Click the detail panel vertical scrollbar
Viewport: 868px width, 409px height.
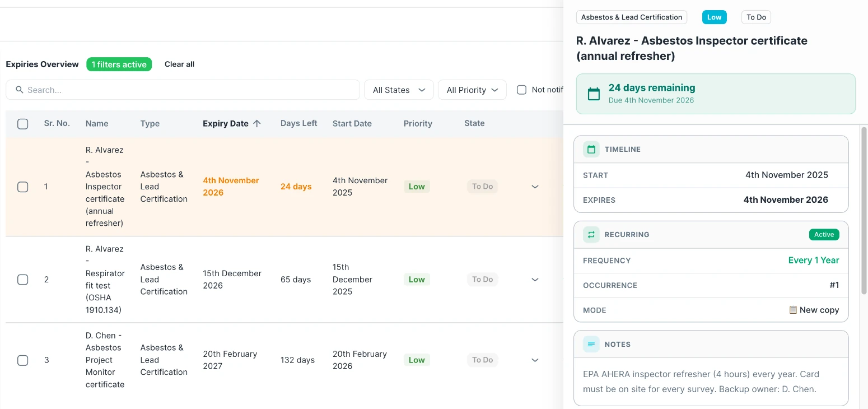pyautogui.click(x=864, y=211)
